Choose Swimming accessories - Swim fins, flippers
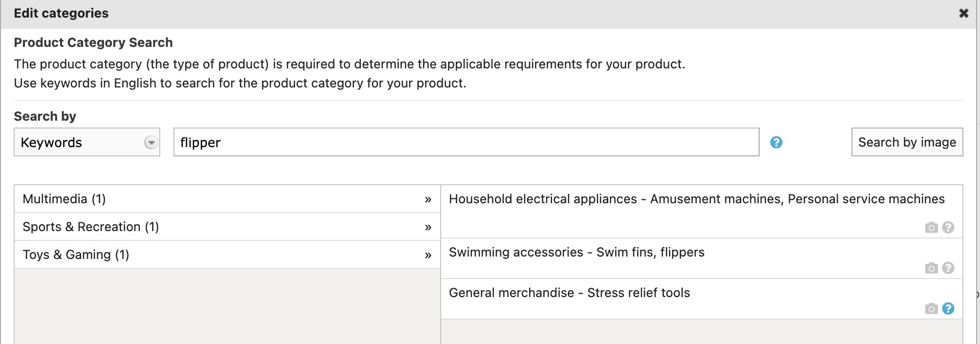 pyautogui.click(x=576, y=252)
